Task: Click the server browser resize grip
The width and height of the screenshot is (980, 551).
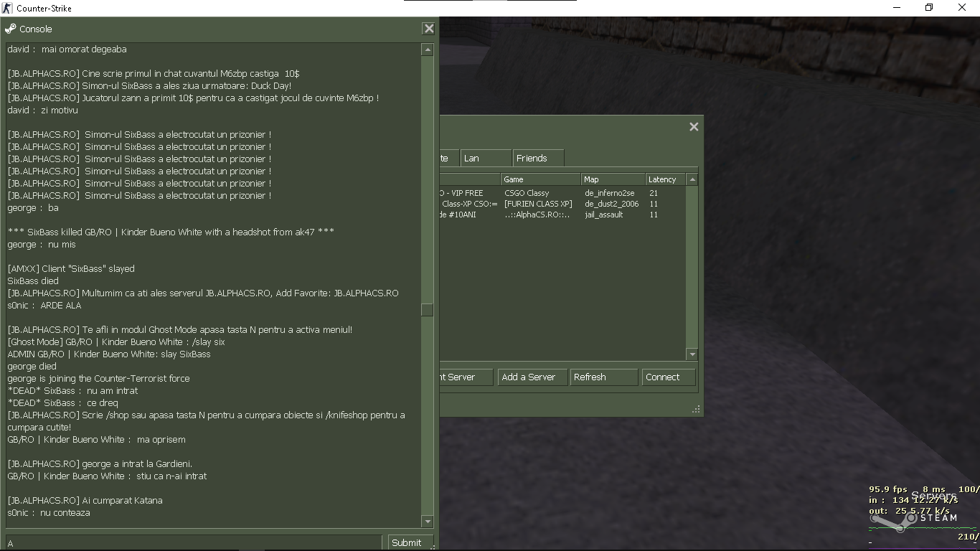Action: pos(696,410)
